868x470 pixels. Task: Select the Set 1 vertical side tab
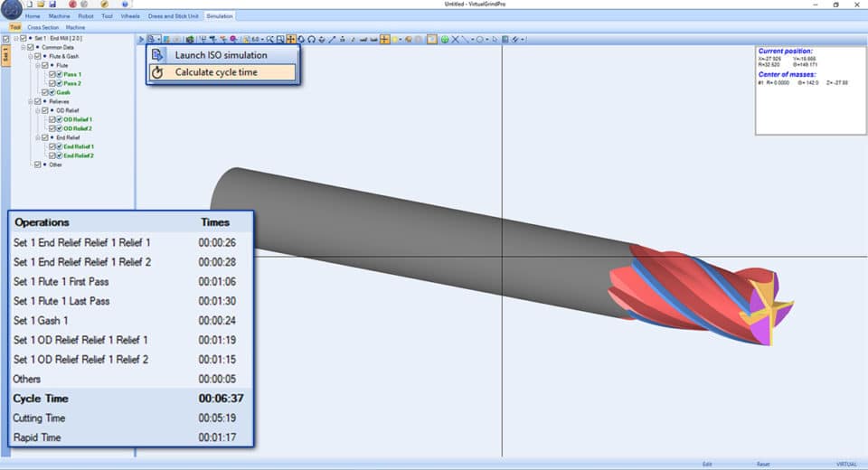5,55
